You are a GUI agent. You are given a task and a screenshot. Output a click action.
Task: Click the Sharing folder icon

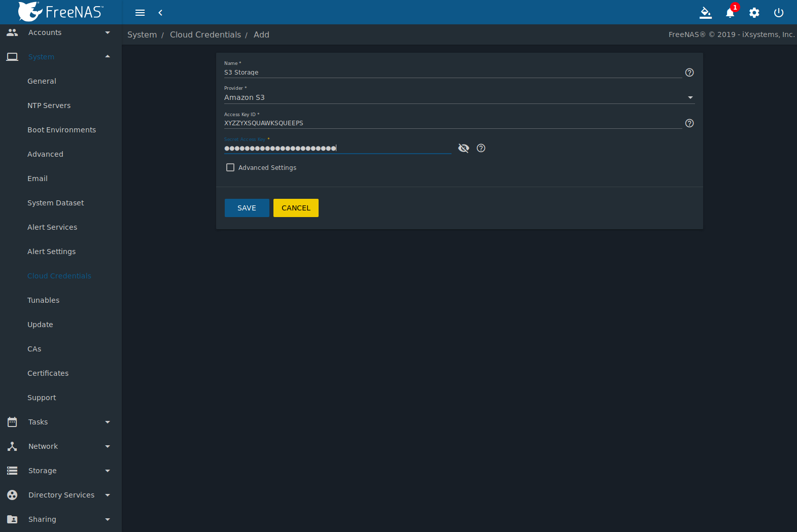point(12,519)
